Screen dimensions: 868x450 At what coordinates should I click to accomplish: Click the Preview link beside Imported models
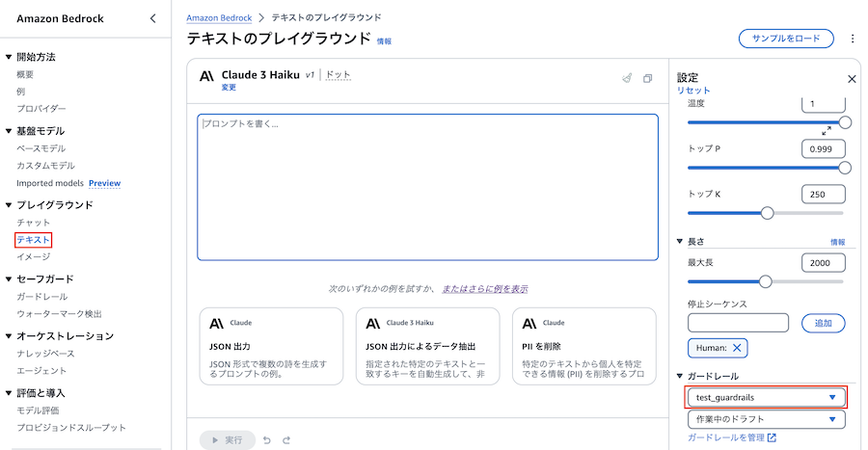click(104, 183)
